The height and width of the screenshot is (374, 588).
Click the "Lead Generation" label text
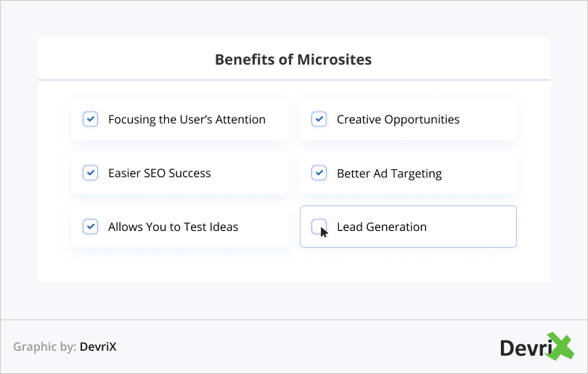(x=381, y=227)
